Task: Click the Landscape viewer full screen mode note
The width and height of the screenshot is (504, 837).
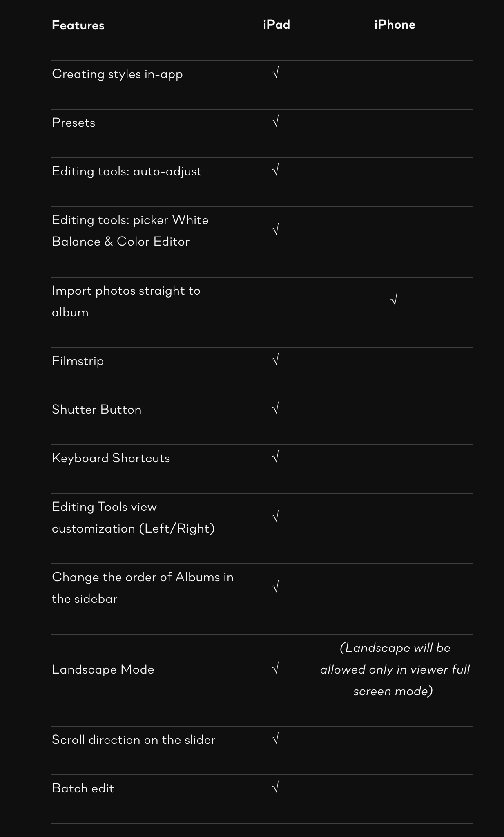Action: click(395, 669)
